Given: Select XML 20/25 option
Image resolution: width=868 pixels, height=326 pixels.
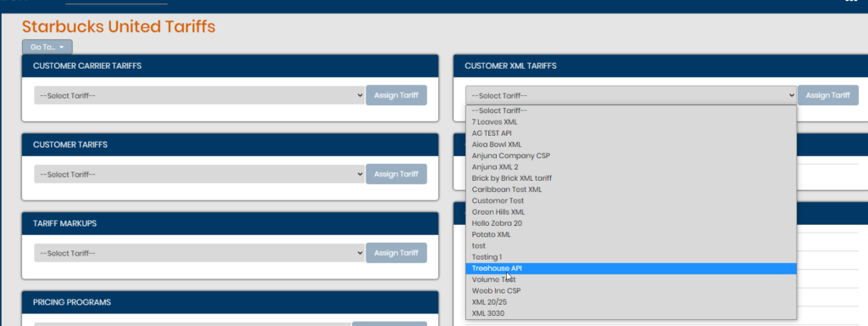Looking at the screenshot, I should pyautogui.click(x=631, y=302).
